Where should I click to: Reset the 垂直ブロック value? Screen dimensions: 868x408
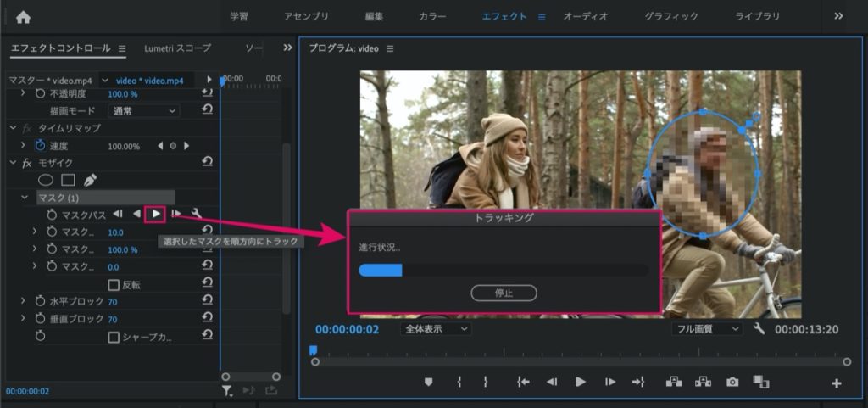tap(207, 318)
